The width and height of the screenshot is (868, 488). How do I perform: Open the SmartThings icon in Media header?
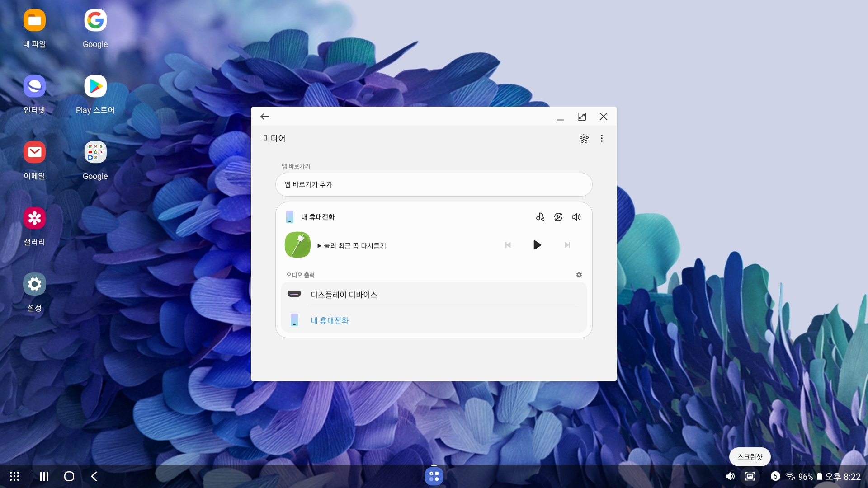tap(584, 138)
